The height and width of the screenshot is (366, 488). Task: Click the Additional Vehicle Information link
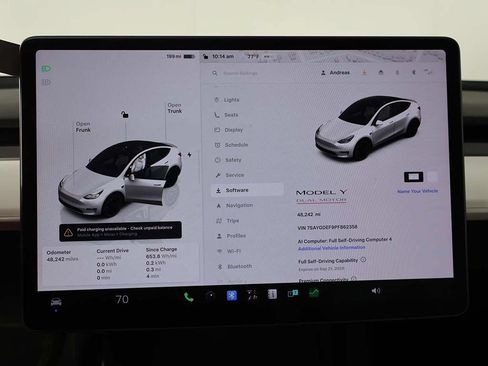pos(331,248)
